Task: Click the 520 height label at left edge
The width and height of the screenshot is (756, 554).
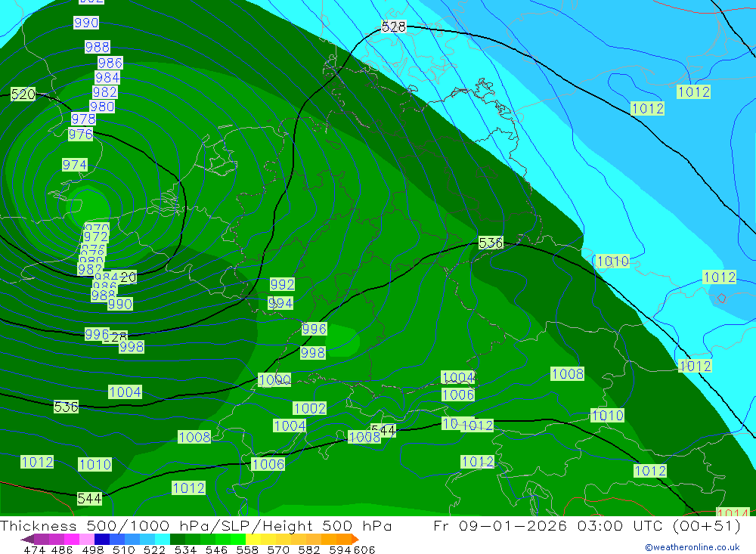Action: point(23,94)
